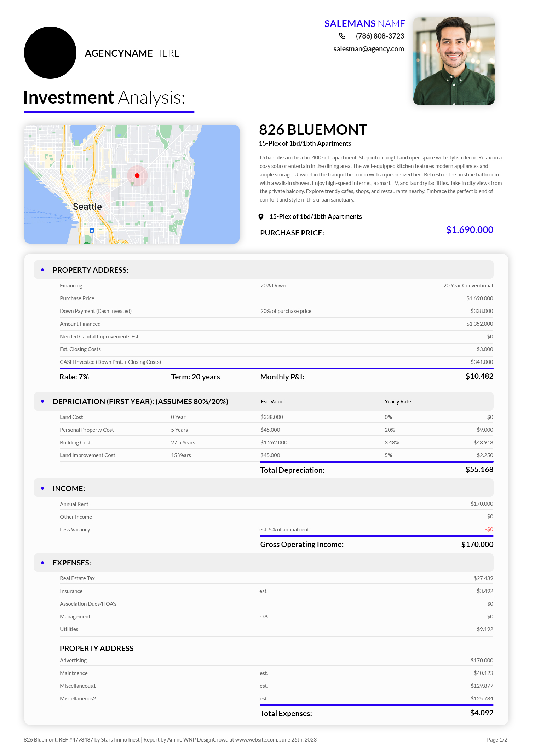Screen dimensions: 535x756
Task: Click the Seattle label on the map
Action: (x=87, y=207)
